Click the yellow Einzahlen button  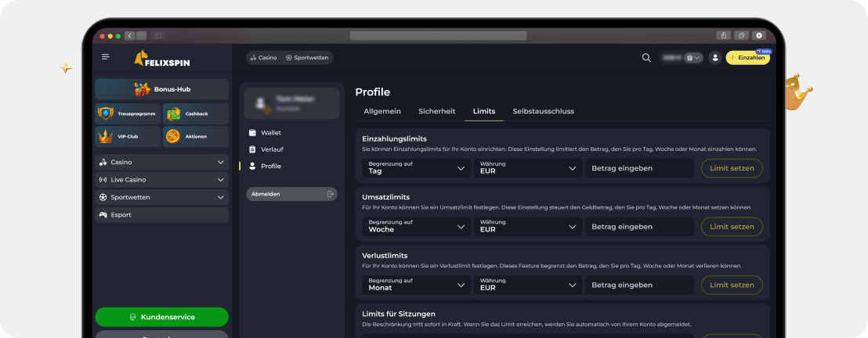coord(747,57)
